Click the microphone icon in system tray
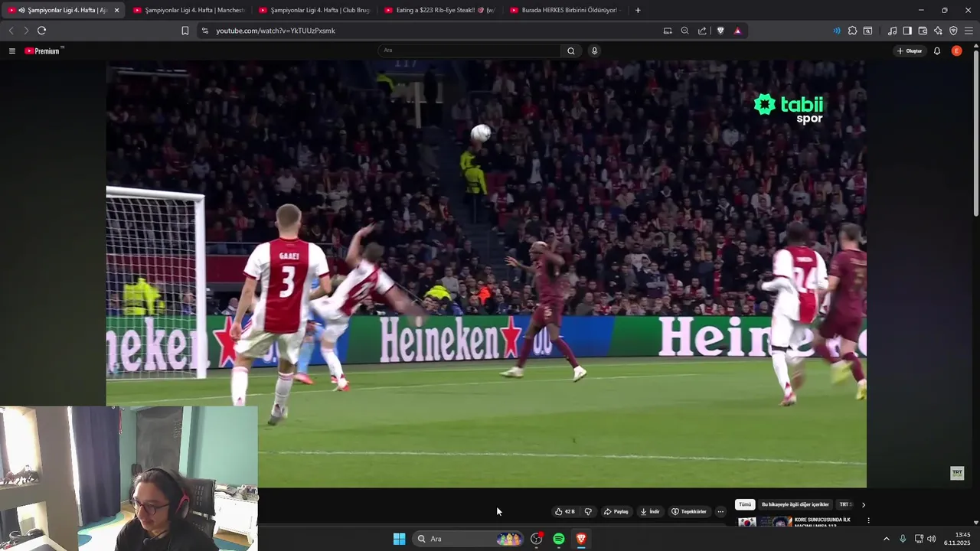Viewport: 980px width, 551px height. 903,539
